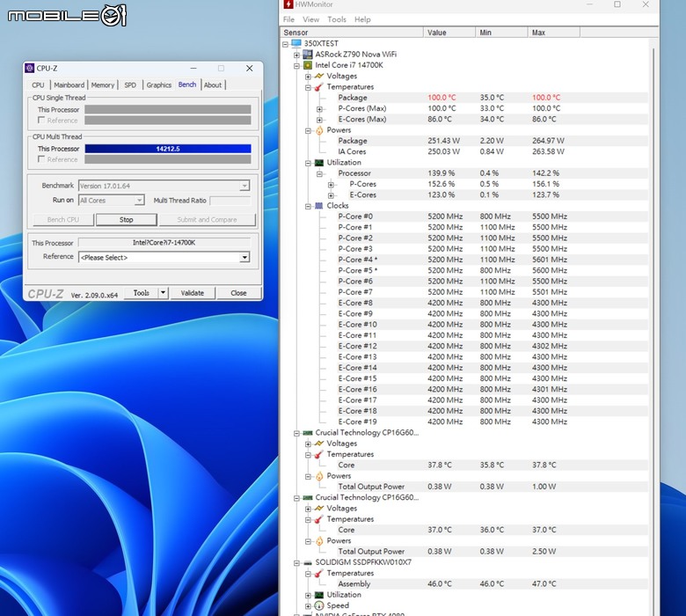Image resolution: width=686 pixels, height=616 pixels.
Task: Open the View menu in HWMonitor
Action: tap(310, 19)
